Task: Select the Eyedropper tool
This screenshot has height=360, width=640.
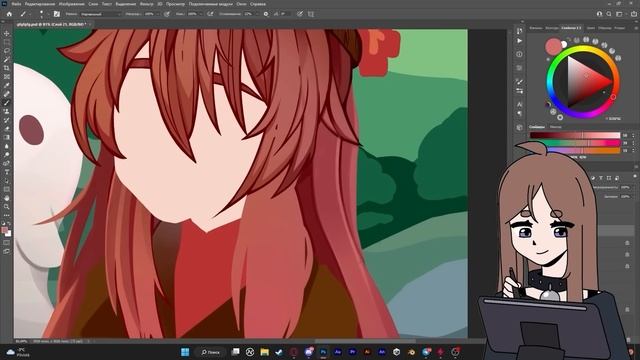Action: [x=7, y=85]
